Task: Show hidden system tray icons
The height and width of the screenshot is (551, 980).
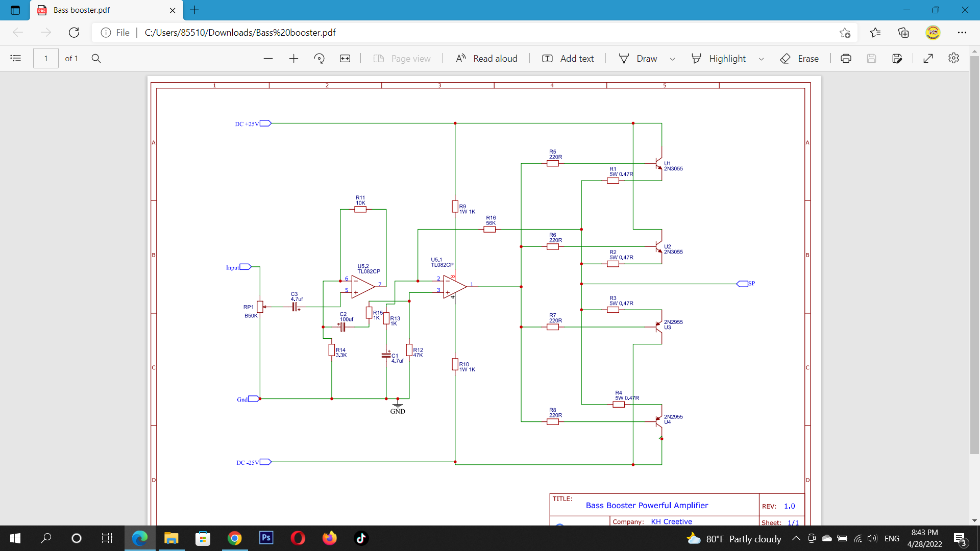Action: (796, 538)
